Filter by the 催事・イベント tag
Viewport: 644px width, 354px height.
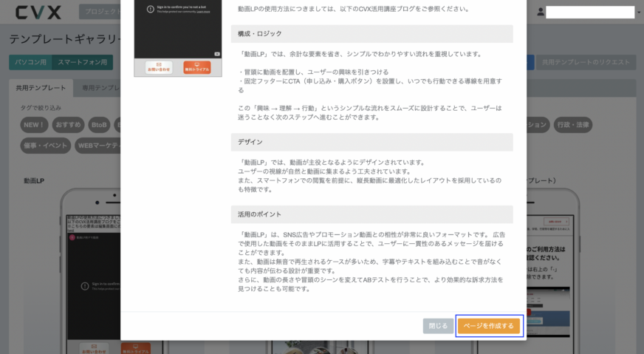click(45, 145)
